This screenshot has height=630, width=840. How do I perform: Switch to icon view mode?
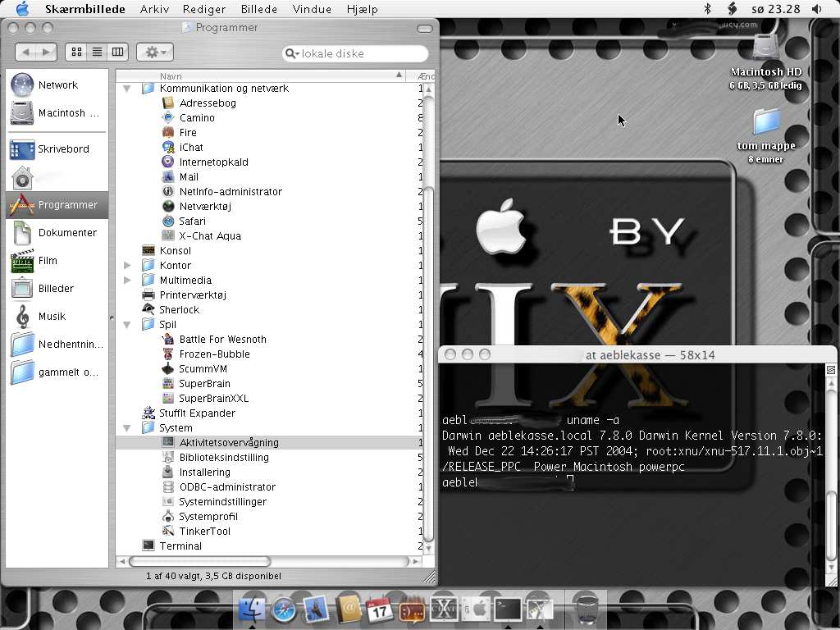[76, 52]
